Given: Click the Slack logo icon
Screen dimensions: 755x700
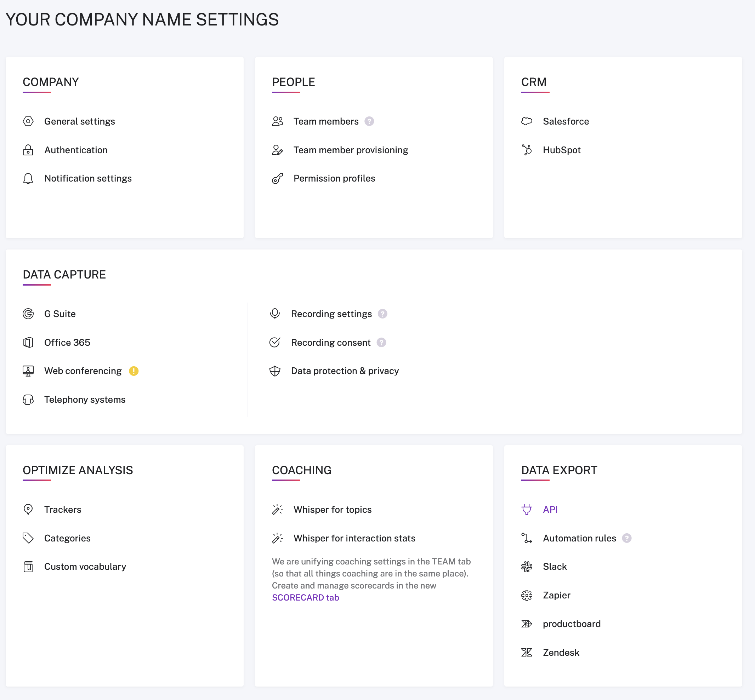Looking at the screenshot, I should 527,567.
